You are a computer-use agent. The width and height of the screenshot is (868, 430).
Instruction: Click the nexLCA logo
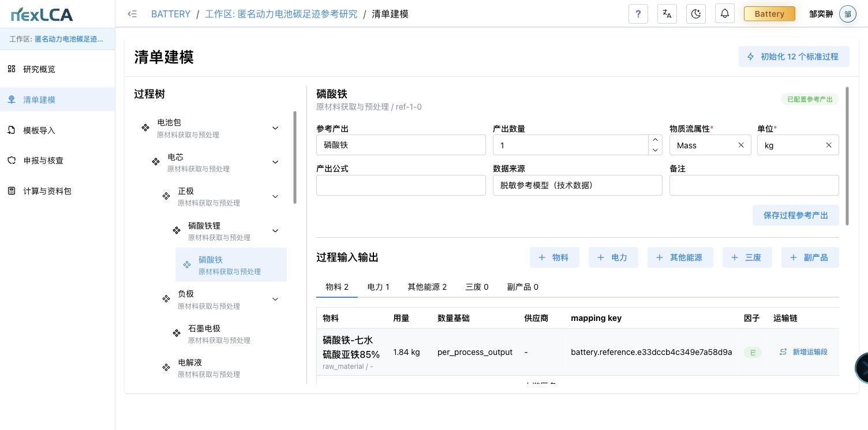42,14
